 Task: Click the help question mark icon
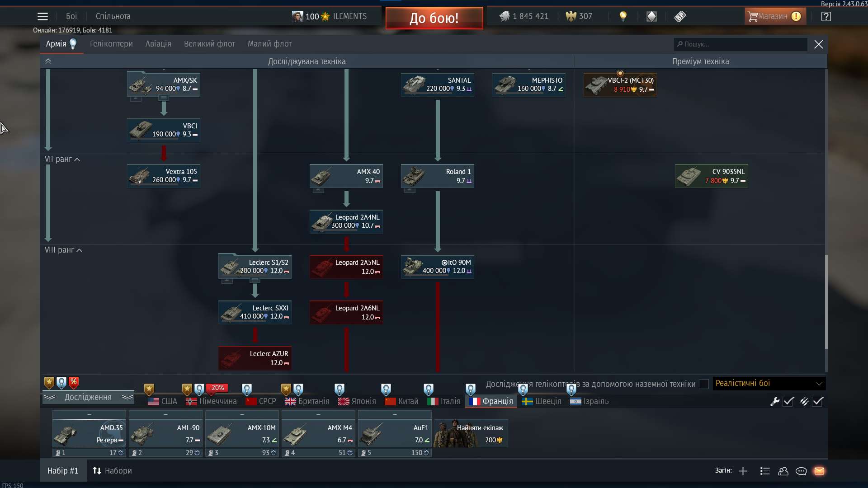[x=826, y=17]
